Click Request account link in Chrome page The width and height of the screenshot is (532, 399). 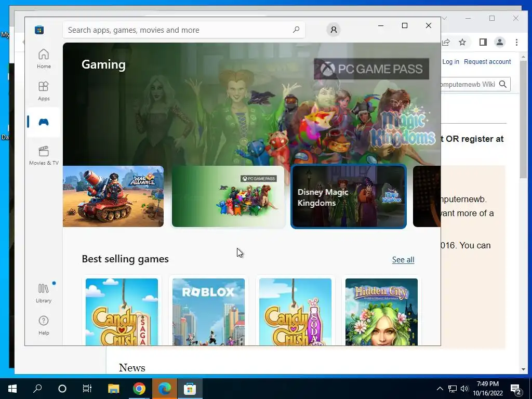[x=487, y=62]
